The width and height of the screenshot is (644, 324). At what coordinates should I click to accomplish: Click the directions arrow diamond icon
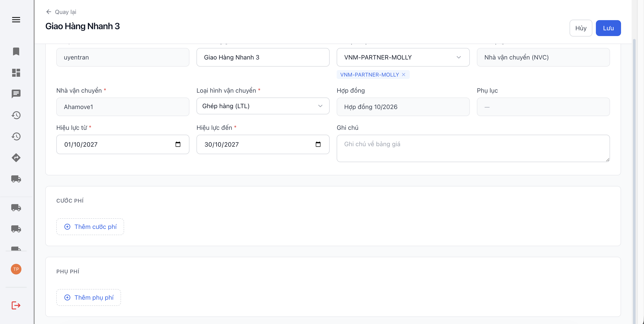(16, 157)
